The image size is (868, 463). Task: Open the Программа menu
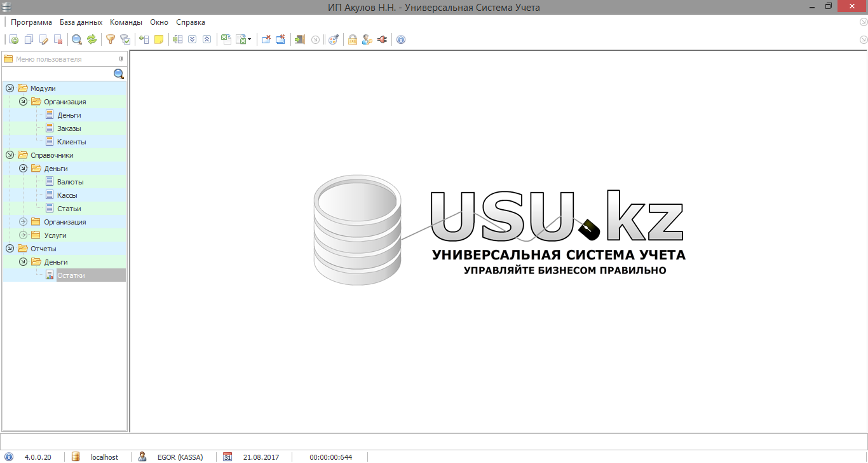point(31,22)
